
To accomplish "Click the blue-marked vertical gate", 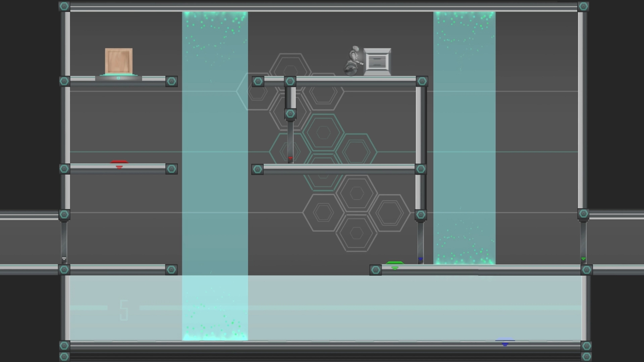I will pos(420,243).
